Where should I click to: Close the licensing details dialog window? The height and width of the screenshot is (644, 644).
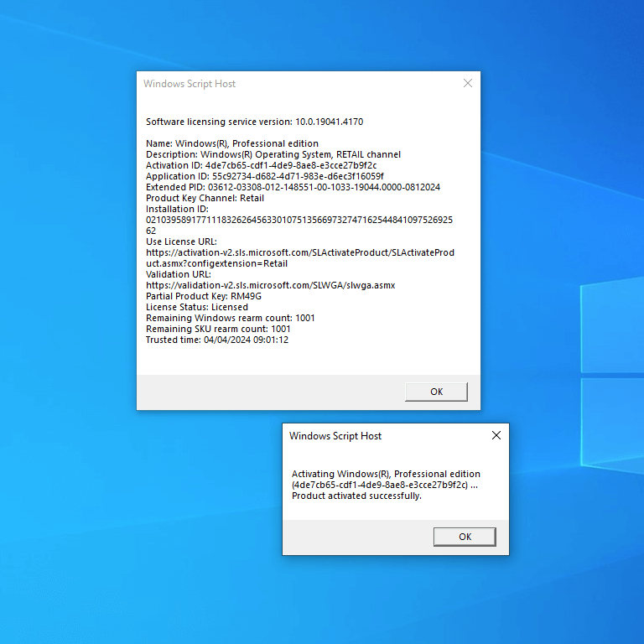click(468, 83)
